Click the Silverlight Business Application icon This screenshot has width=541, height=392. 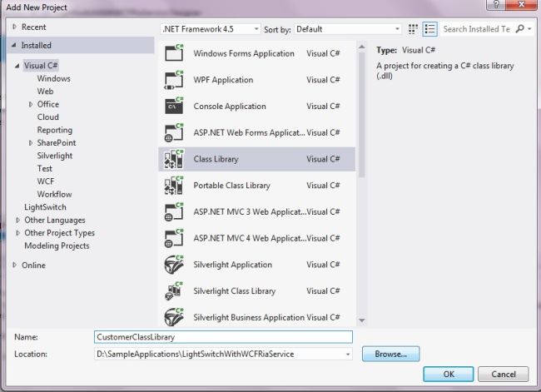[174, 317]
